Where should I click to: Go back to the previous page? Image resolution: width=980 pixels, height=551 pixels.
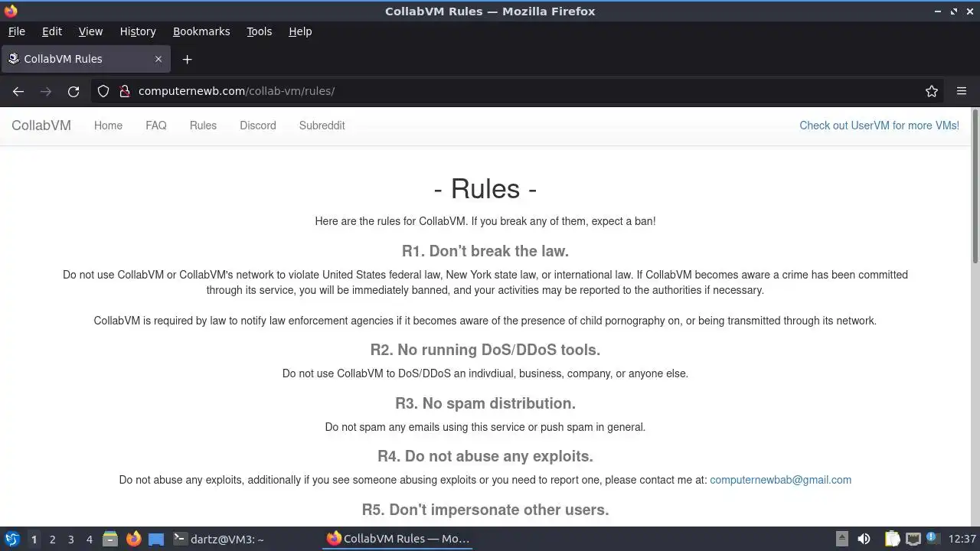tap(18, 91)
